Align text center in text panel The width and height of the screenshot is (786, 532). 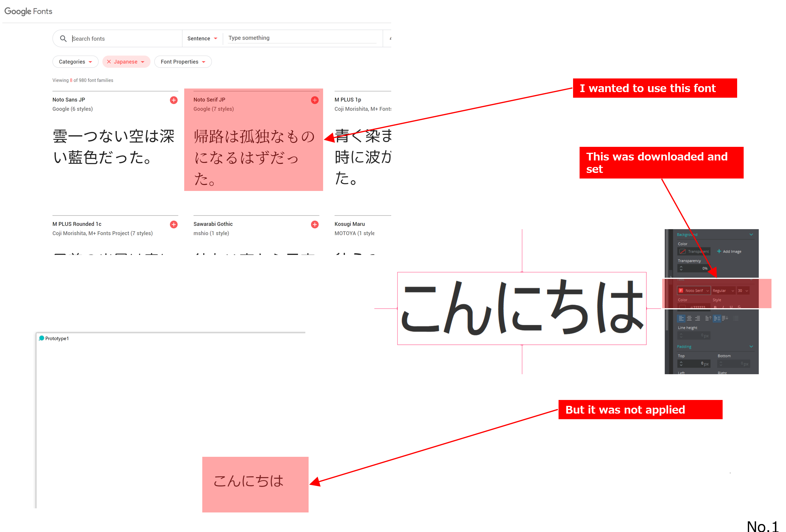689,318
